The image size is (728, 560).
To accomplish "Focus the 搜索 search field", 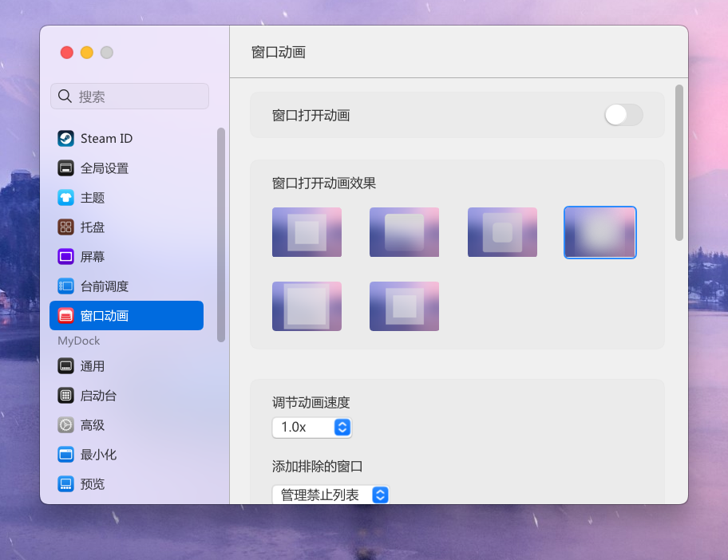I will tap(129, 97).
